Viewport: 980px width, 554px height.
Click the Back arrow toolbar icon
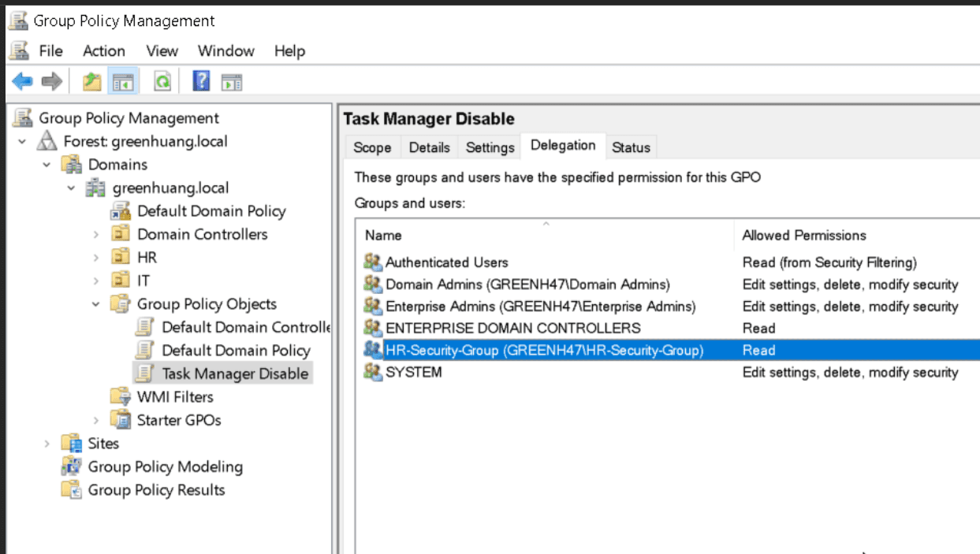coord(22,80)
